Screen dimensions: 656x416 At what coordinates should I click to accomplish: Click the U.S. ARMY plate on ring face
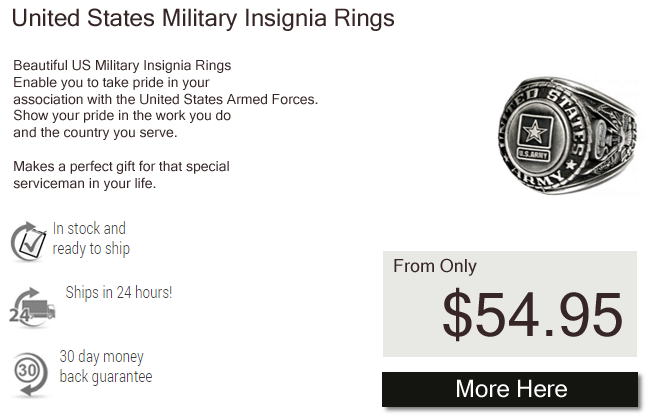pyautogui.click(x=533, y=155)
